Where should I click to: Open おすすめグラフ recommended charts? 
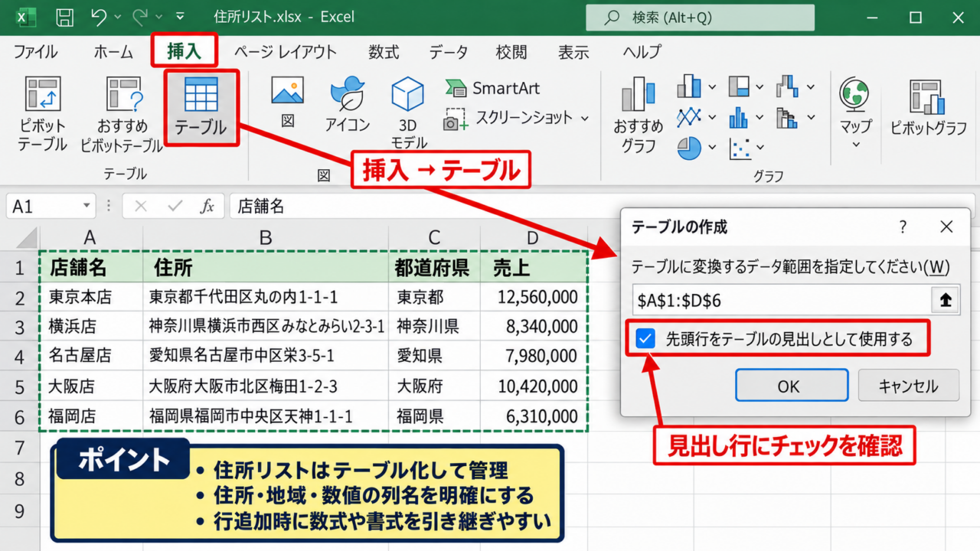(x=638, y=113)
